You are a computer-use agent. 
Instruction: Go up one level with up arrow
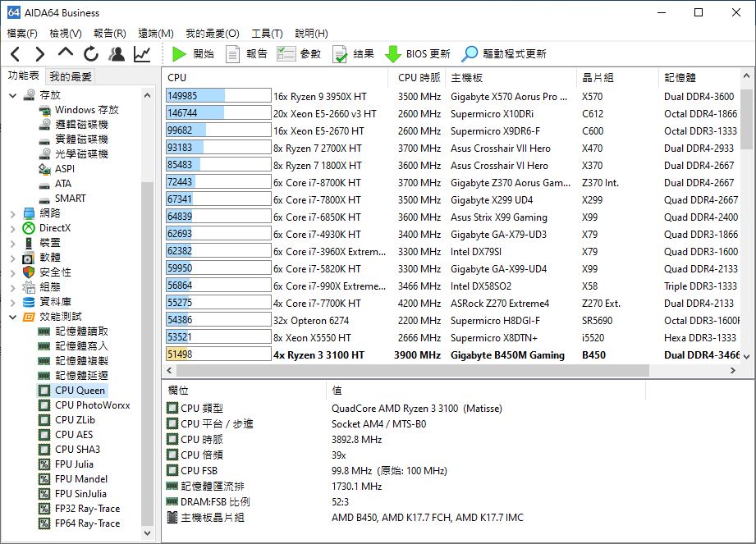66,54
